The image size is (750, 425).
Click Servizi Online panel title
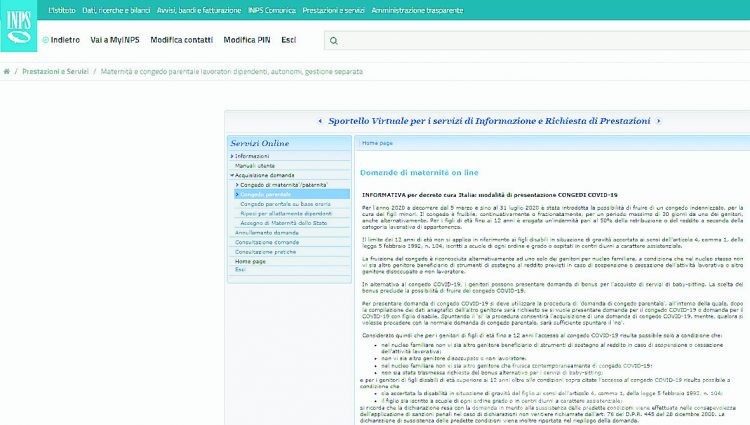[x=260, y=143]
